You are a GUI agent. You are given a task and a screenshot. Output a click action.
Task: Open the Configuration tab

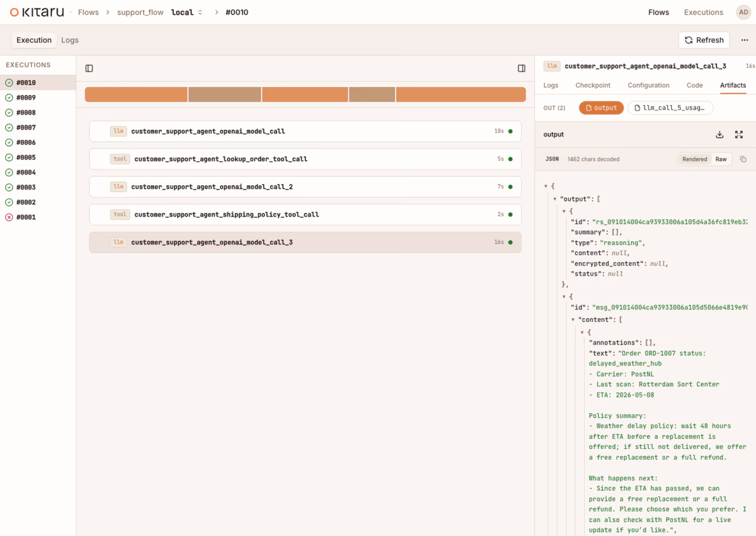click(648, 85)
